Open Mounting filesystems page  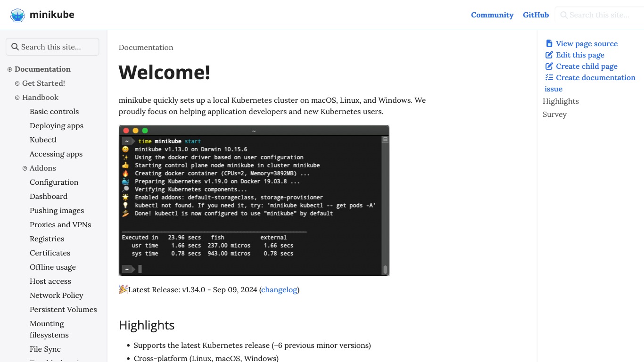(49, 329)
